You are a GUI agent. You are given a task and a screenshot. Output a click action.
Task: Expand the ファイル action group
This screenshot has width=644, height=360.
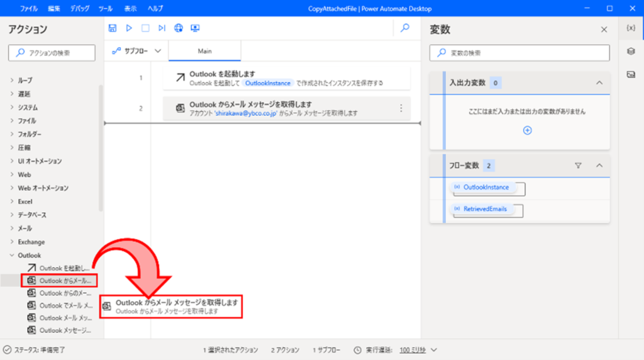click(x=12, y=121)
